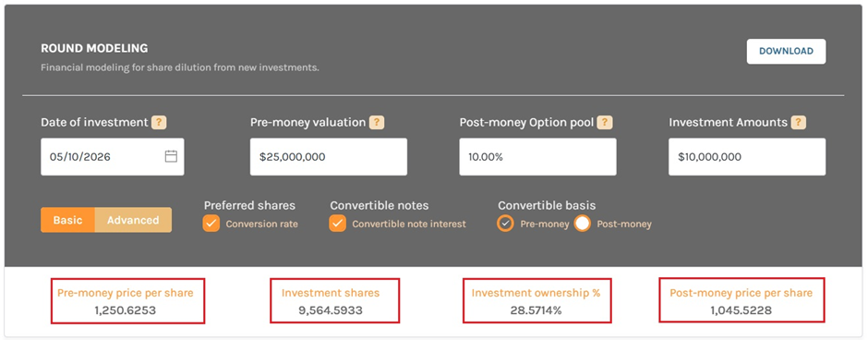Viewport: 868px width, 340px height.
Task: Edit the Investment Amounts field
Action: click(x=747, y=157)
